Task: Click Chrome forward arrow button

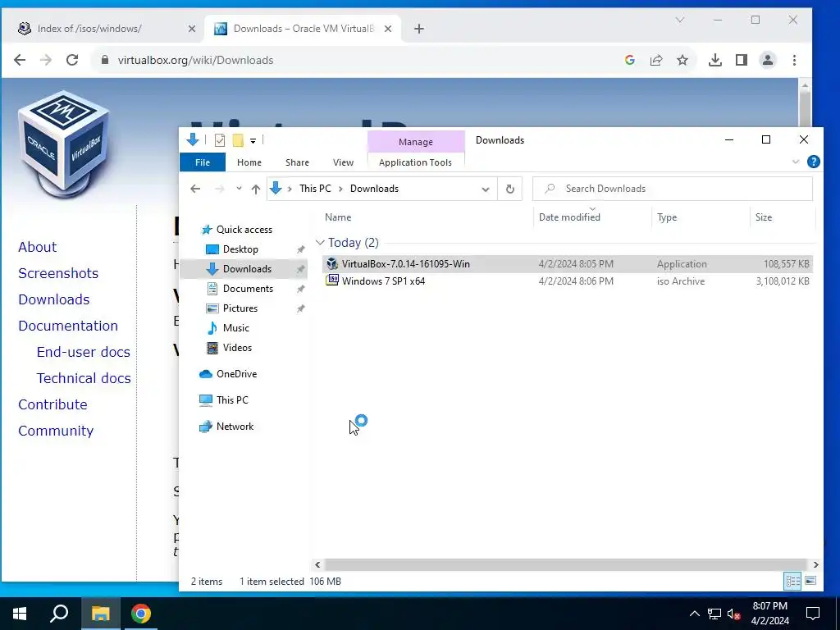Action: [46, 60]
